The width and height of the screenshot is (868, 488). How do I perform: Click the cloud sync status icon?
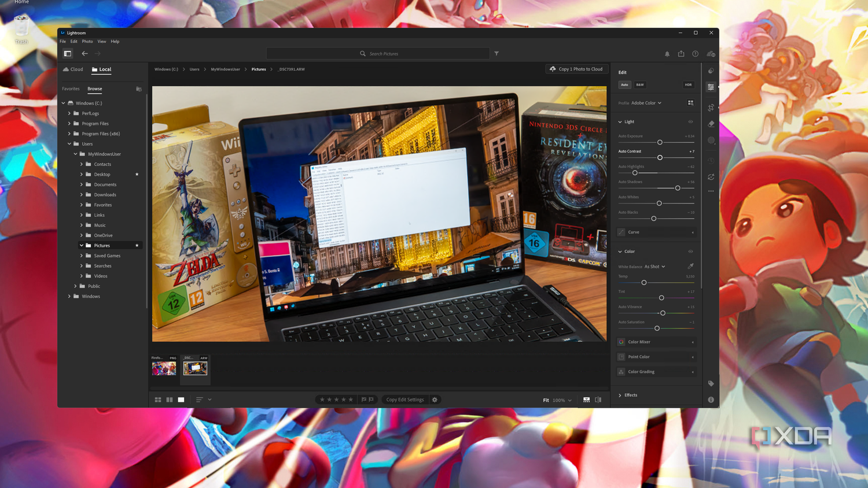[x=711, y=53]
